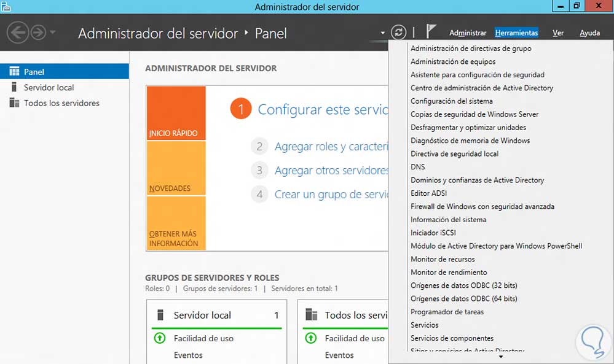The image size is (614, 364).
Task: Refresh the Server Manager dashboard
Action: click(x=398, y=32)
